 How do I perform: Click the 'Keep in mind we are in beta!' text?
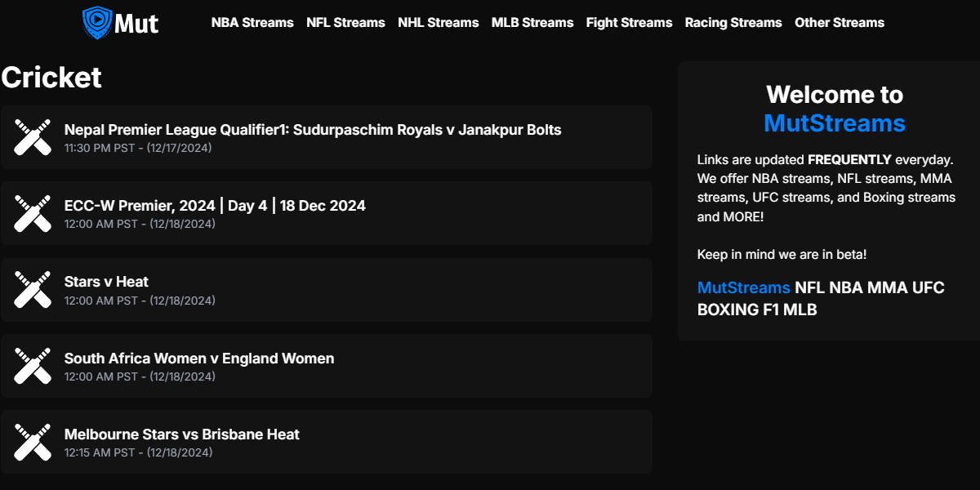tap(782, 255)
